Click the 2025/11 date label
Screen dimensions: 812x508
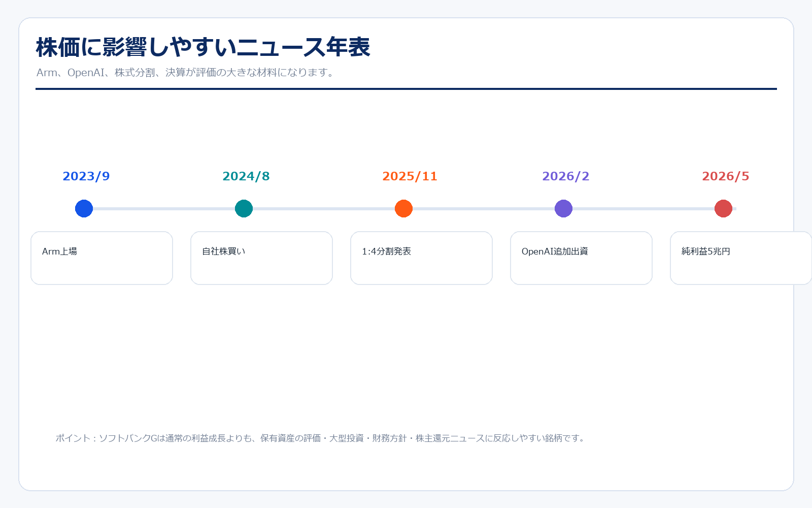point(410,176)
